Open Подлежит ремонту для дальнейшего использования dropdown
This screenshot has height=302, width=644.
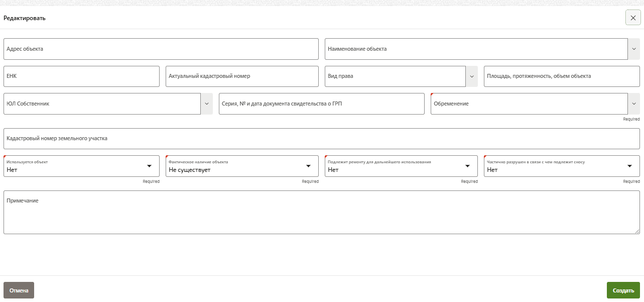click(x=467, y=166)
